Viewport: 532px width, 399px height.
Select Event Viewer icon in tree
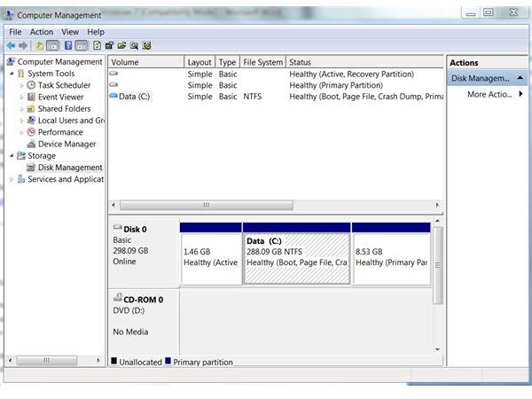point(31,97)
